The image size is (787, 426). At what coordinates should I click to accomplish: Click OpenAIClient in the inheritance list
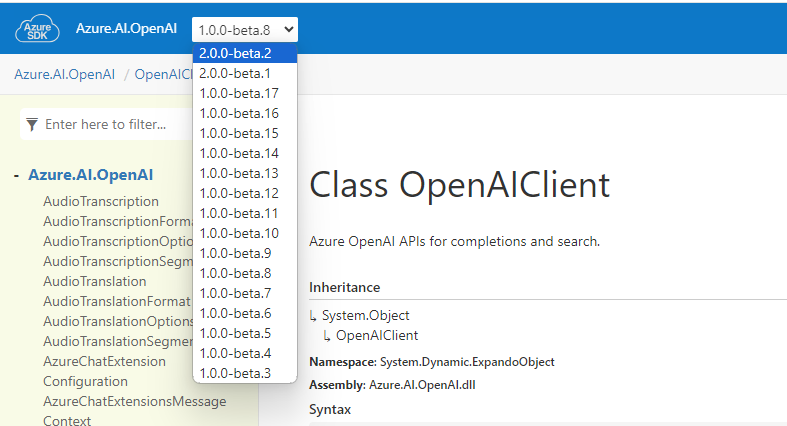click(377, 335)
